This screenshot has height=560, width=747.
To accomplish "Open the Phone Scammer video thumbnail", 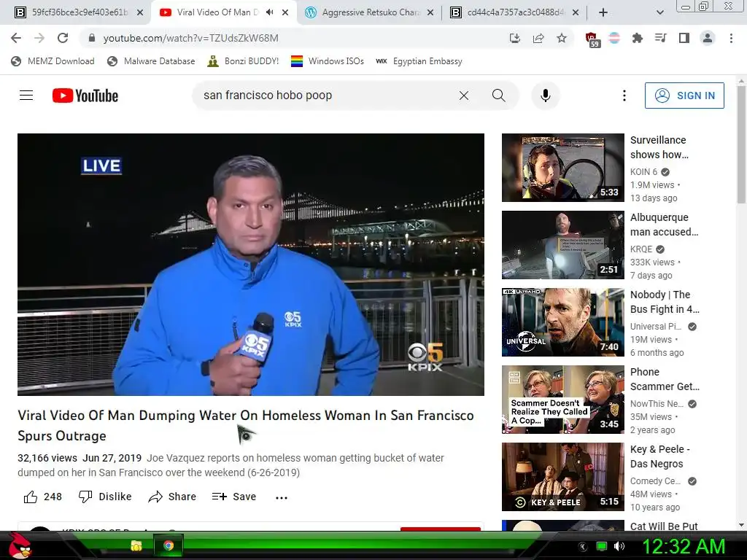I will (562, 400).
